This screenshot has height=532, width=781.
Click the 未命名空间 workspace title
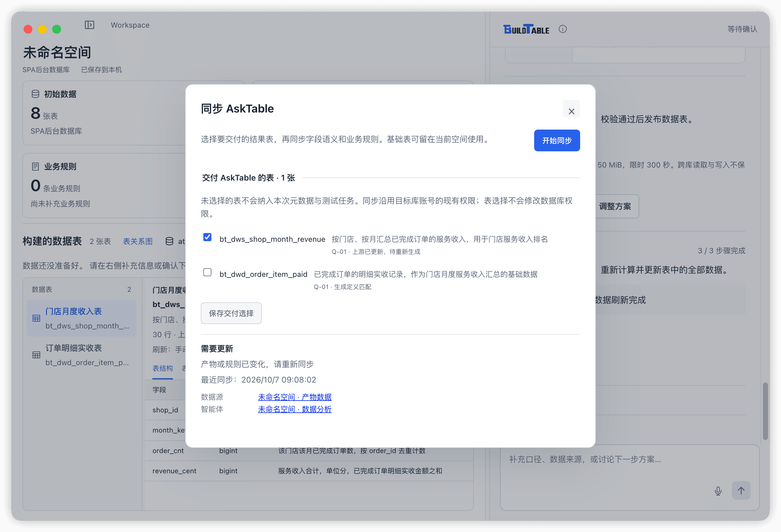tap(57, 52)
